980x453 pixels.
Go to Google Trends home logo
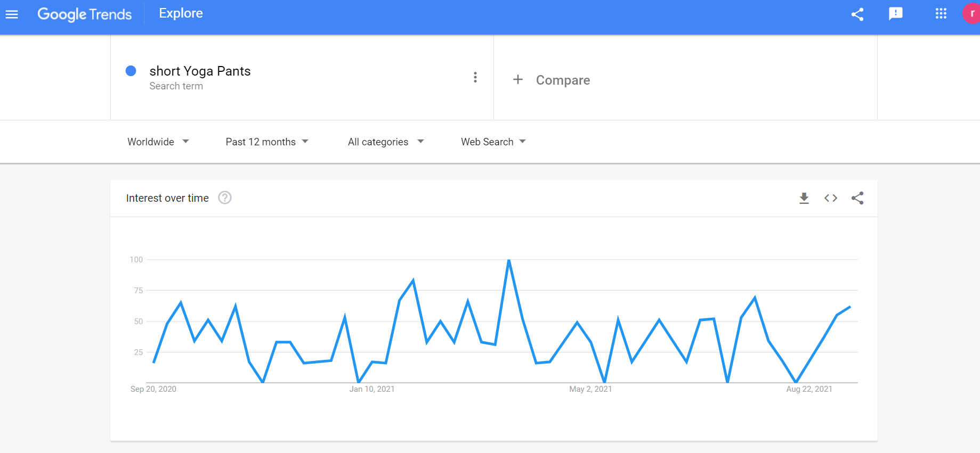[x=84, y=14]
